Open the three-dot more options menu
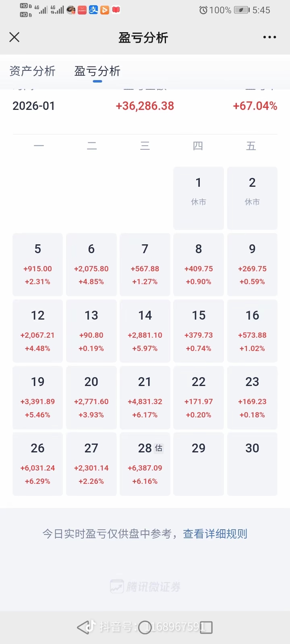Image resolution: width=290 pixels, height=644 pixels. click(x=269, y=37)
